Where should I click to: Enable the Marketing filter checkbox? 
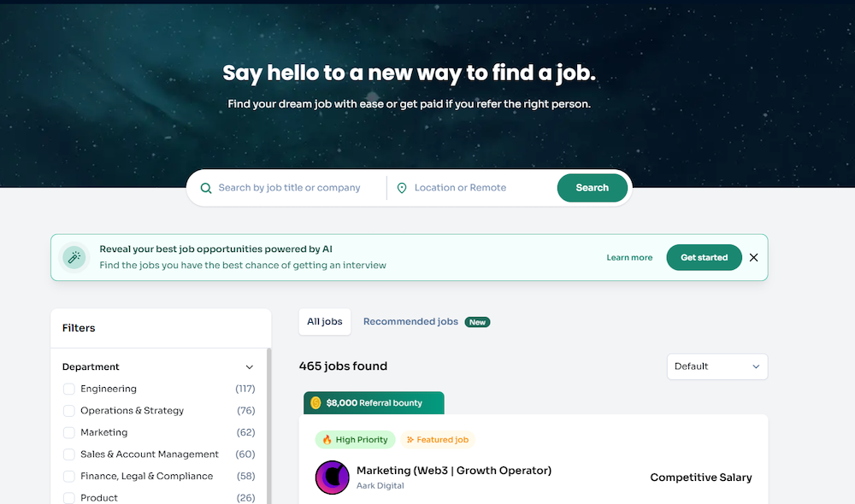pyautogui.click(x=68, y=432)
